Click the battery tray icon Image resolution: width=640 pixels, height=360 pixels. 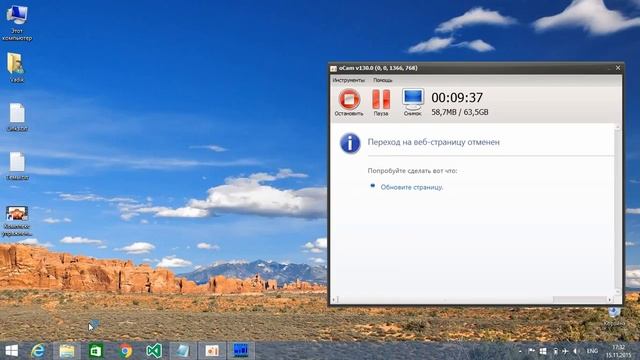coord(555,351)
